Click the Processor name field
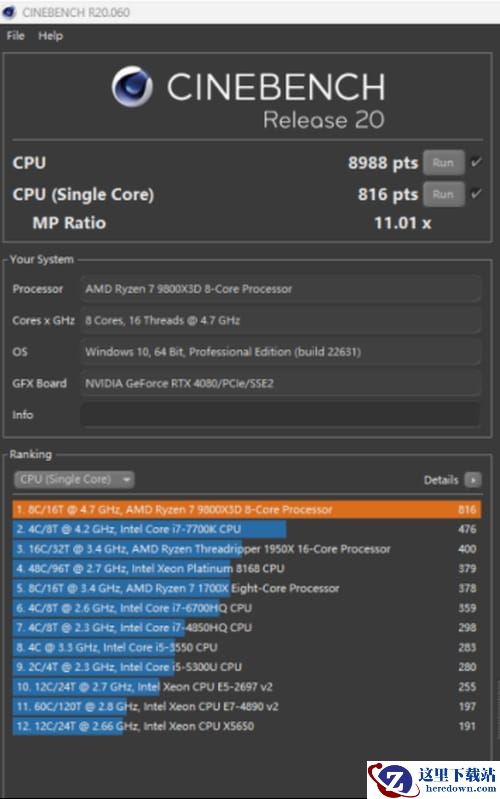Screen dimensions: 500x799 280,289
